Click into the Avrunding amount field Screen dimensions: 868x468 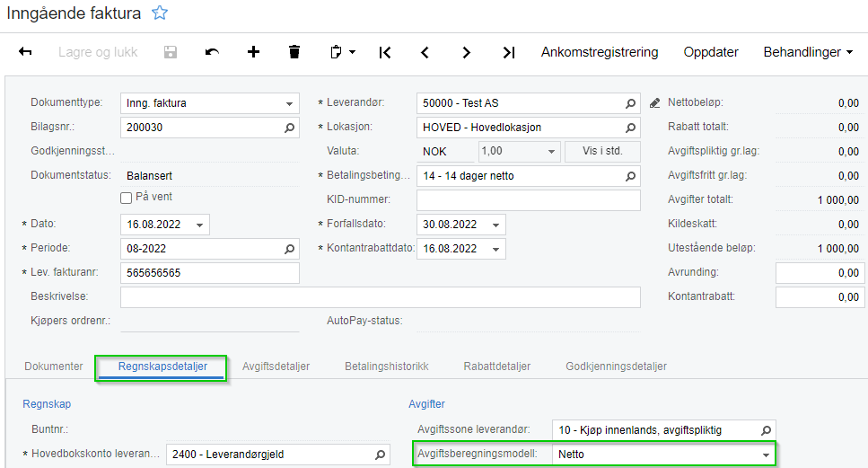[x=820, y=273]
